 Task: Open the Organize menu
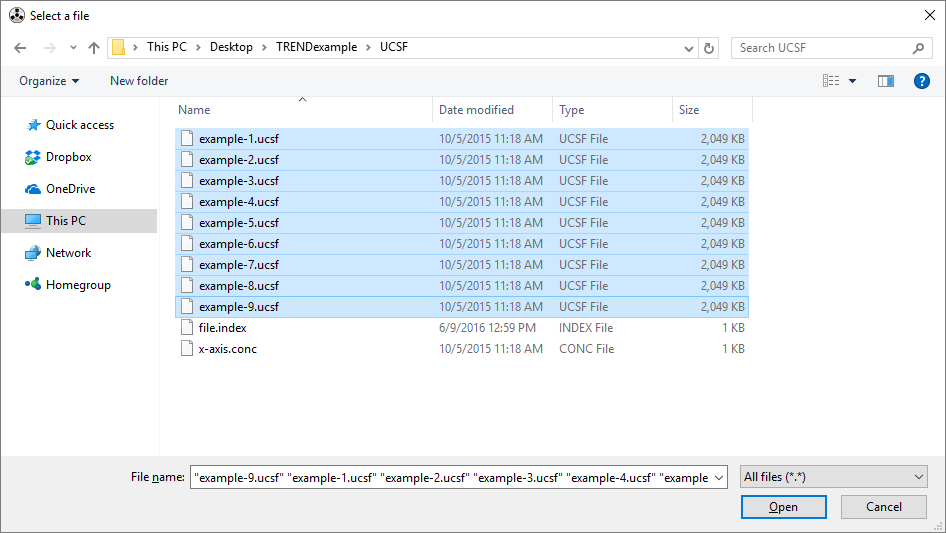(x=49, y=81)
